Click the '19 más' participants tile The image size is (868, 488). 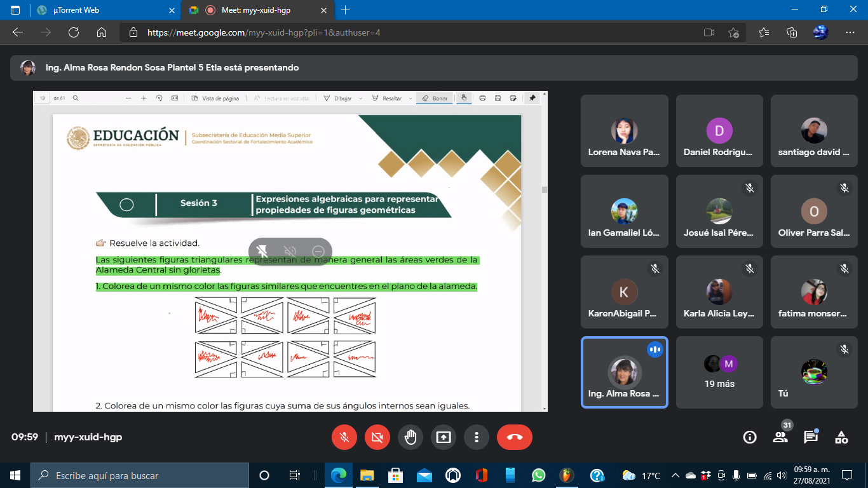click(x=719, y=372)
